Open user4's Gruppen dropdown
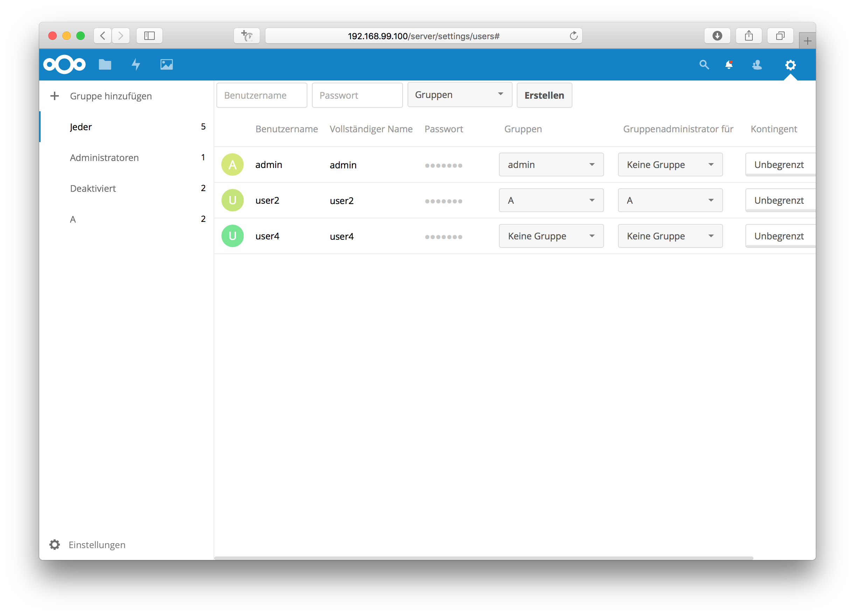Viewport: 855px width, 616px height. tap(551, 236)
